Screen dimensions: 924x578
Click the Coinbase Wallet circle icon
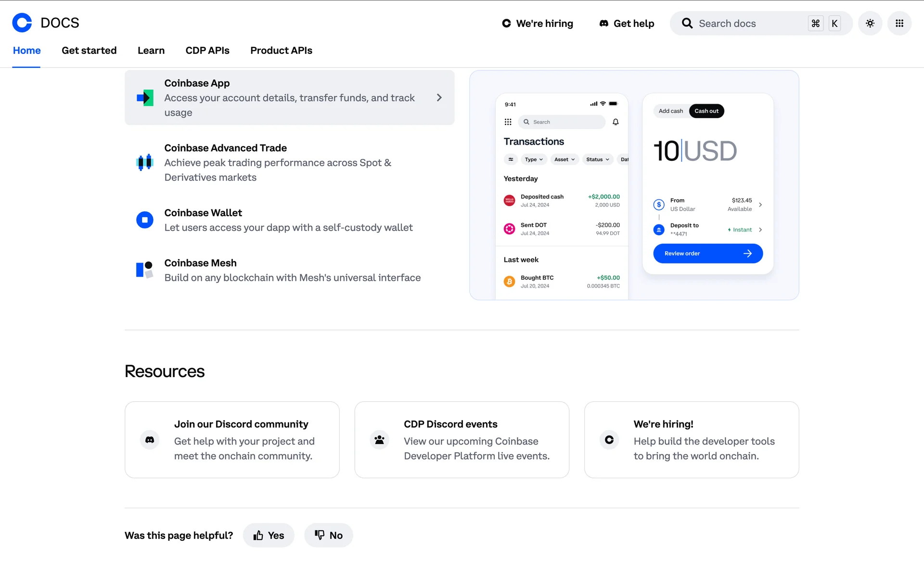point(144,220)
